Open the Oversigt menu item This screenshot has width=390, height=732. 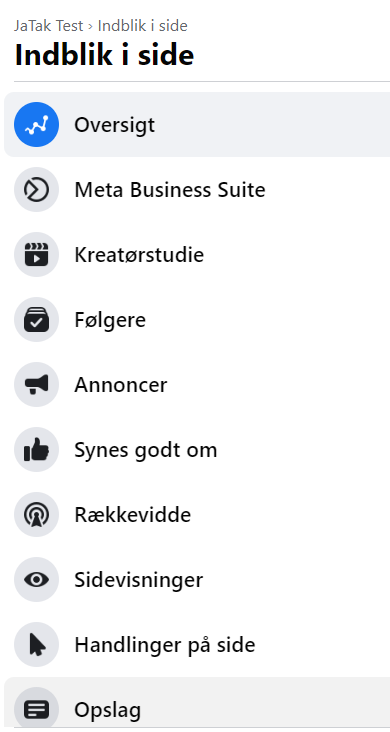pyautogui.click(x=197, y=125)
